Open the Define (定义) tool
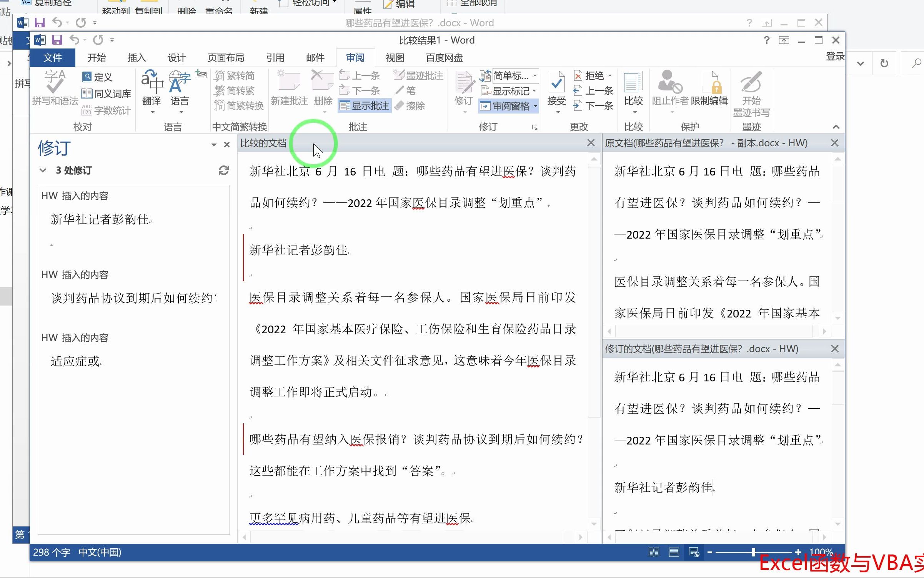This screenshot has width=924, height=578. tap(97, 77)
